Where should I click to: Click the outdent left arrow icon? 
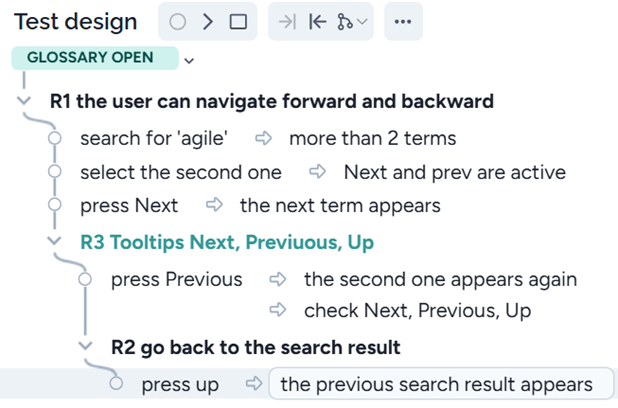(317, 22)
